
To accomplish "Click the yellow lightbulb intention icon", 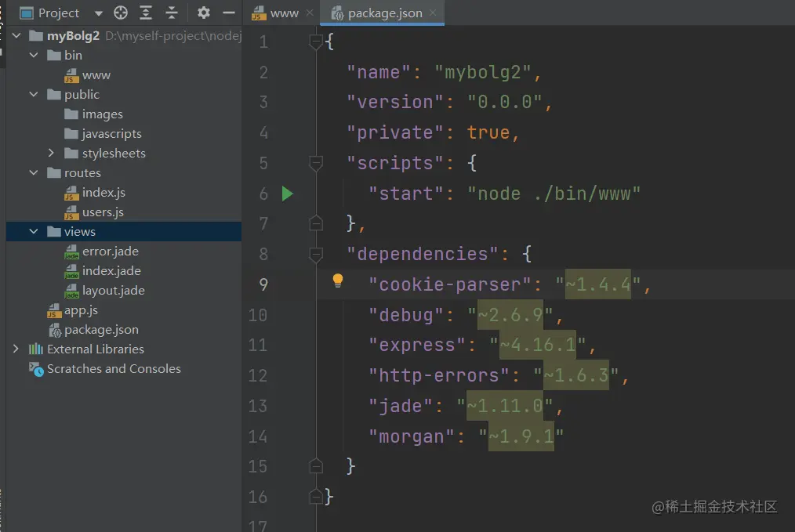I will tap(338, 280).
